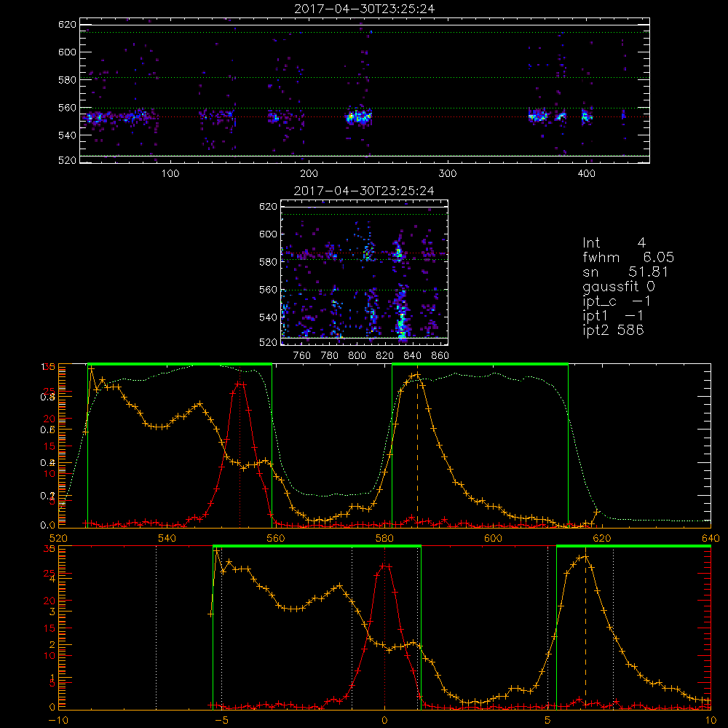Click the red dotted center line at zero in the lowest plot
Viewport: 728px width, 728px height.
pos(384,629)
